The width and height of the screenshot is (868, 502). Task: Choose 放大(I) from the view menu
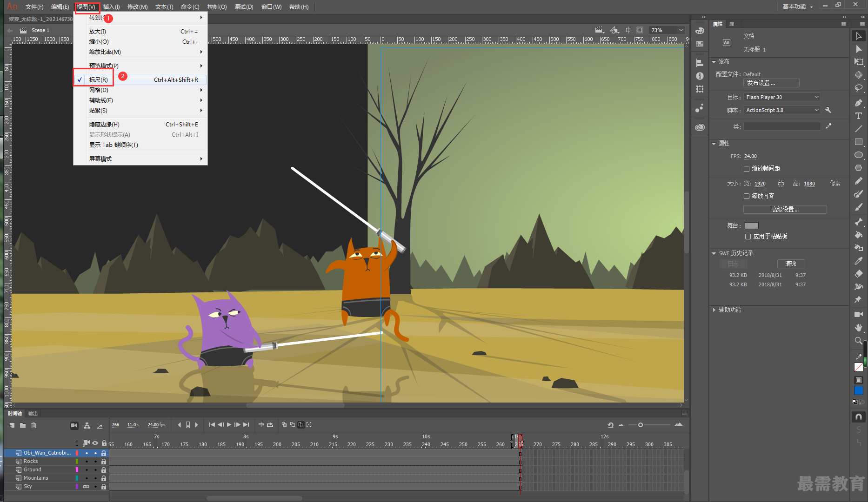point(140,31)
